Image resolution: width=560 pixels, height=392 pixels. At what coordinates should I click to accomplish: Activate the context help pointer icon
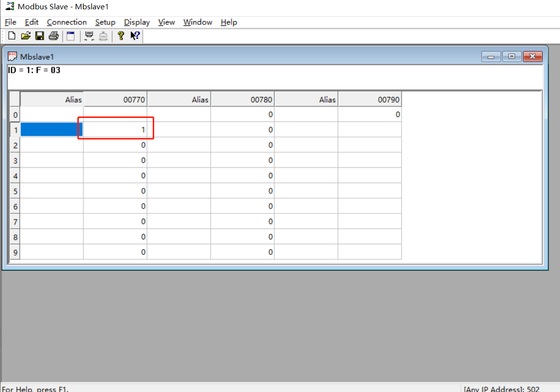(135, 36)
